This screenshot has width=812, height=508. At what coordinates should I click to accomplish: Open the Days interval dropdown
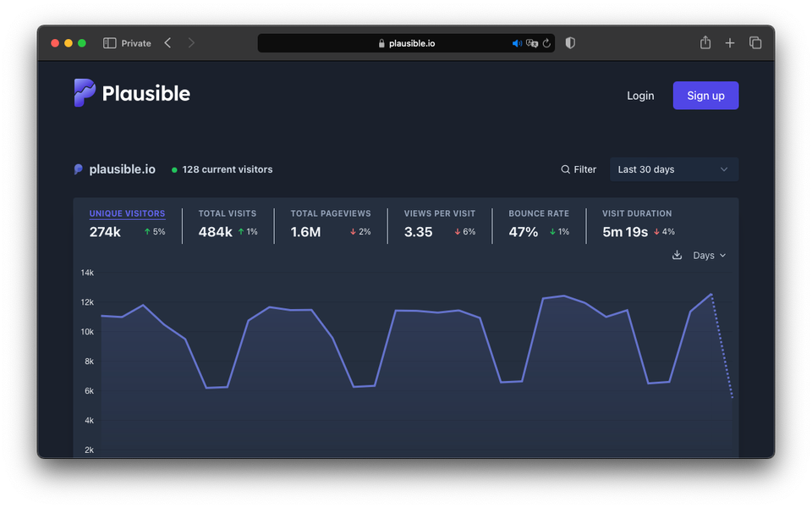point(709,256)
